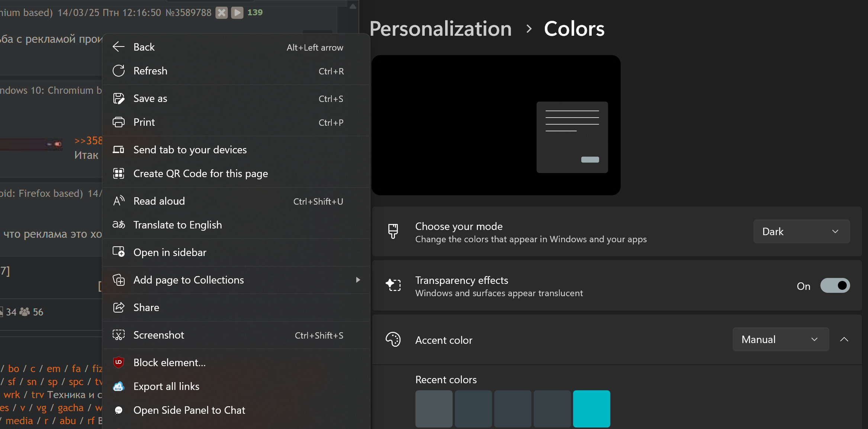Choose Save as from context menu
The image size is (868, 429).
pyautogui.click(x=236, y=98)
